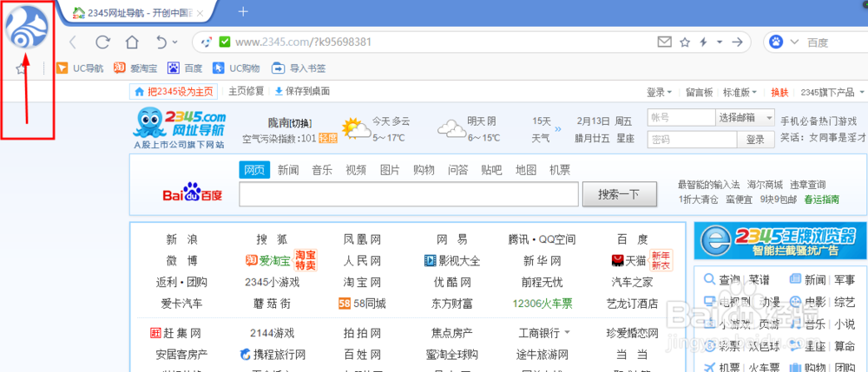Click the 密码 password field

coord(693,140)
